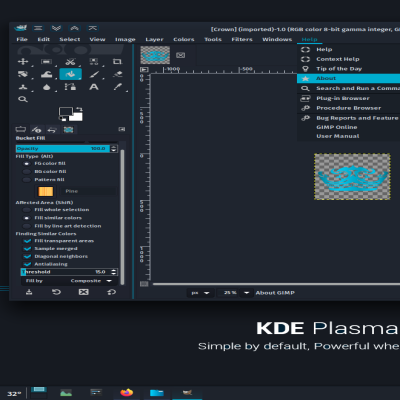Select the Smudge tool

(47, 87)
